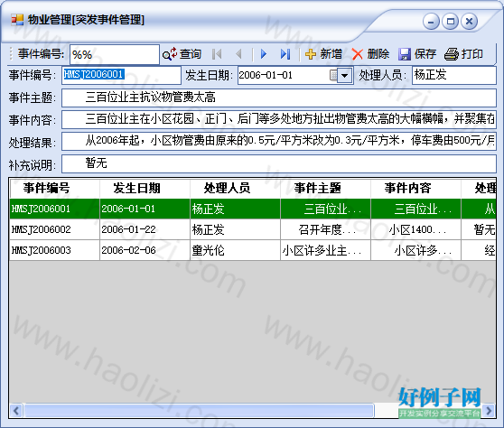
Task: Go to first record arrow
Action: coord(217,54)
